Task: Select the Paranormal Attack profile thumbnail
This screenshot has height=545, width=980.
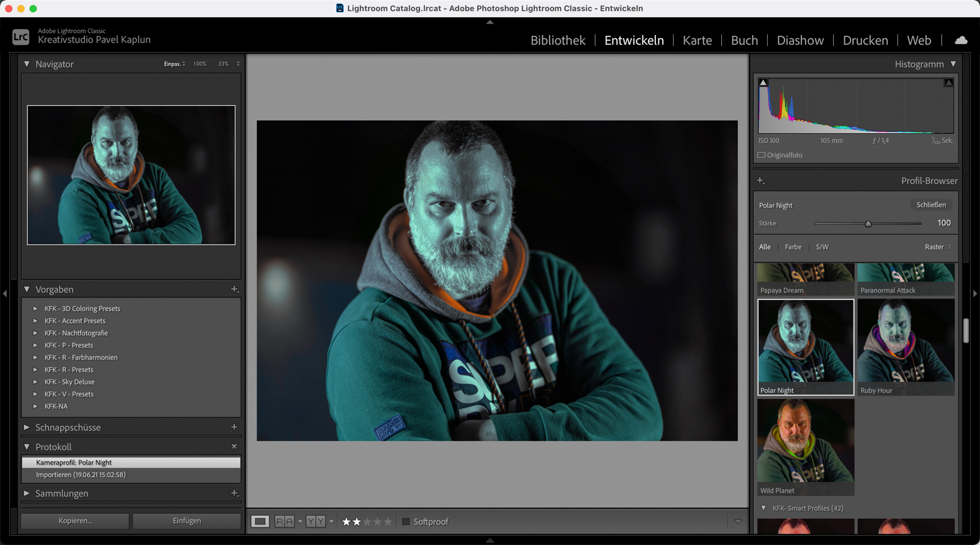Action: click(x=906, y=280)
